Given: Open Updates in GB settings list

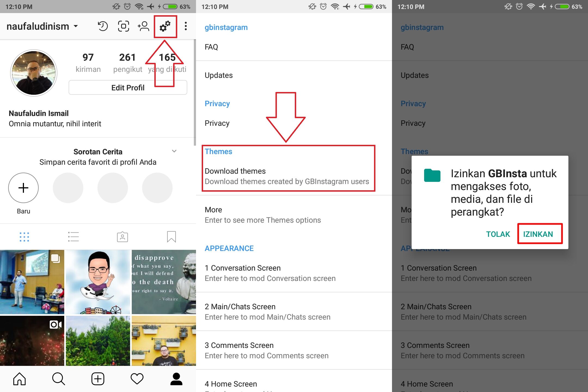Looking at the screenshot, I should coord(294,75).
